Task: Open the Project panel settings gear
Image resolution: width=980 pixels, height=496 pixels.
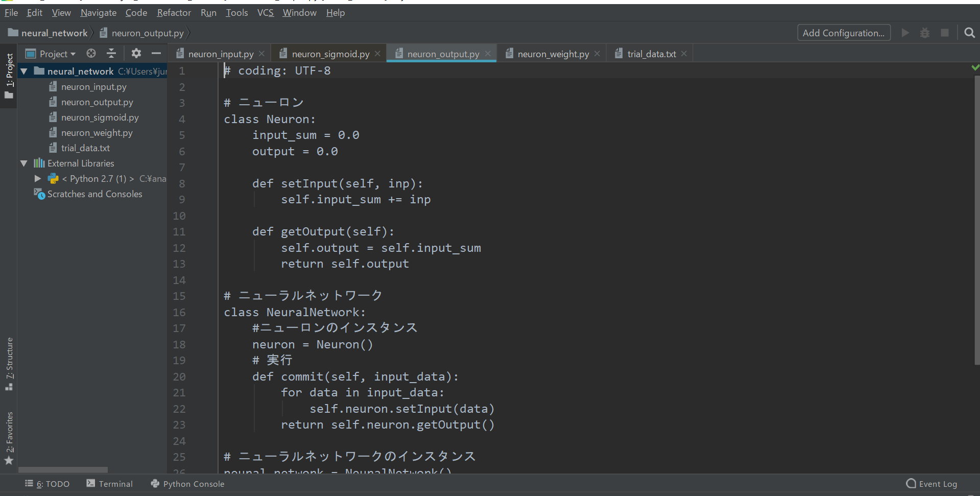Action: coord(136,53)
